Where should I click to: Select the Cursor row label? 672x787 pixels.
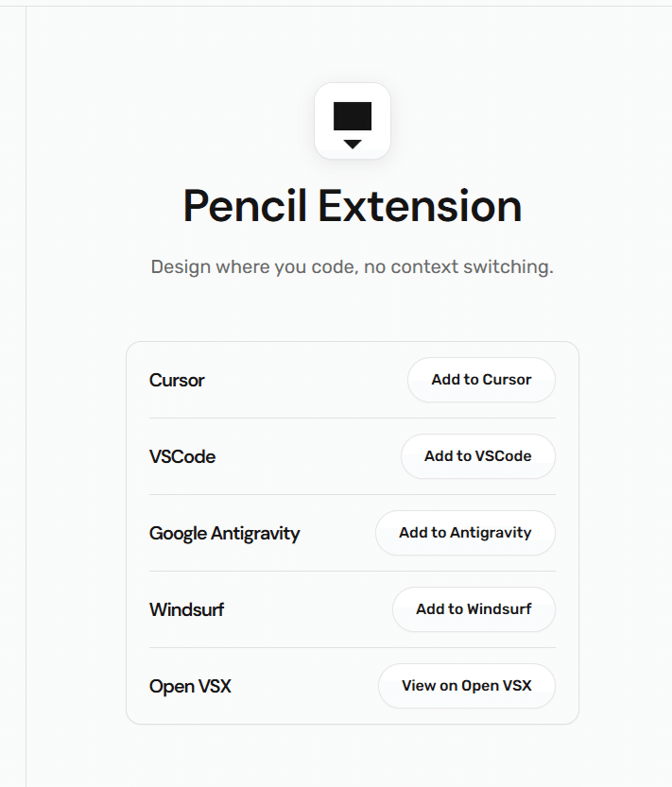(x=177, y=381)
